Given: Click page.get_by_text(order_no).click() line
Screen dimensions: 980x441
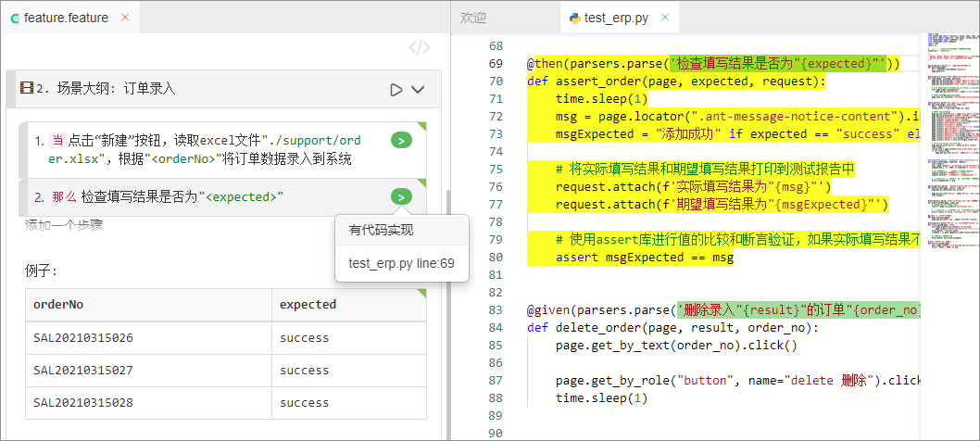Looking at the screenshot, I should (676, 345).
